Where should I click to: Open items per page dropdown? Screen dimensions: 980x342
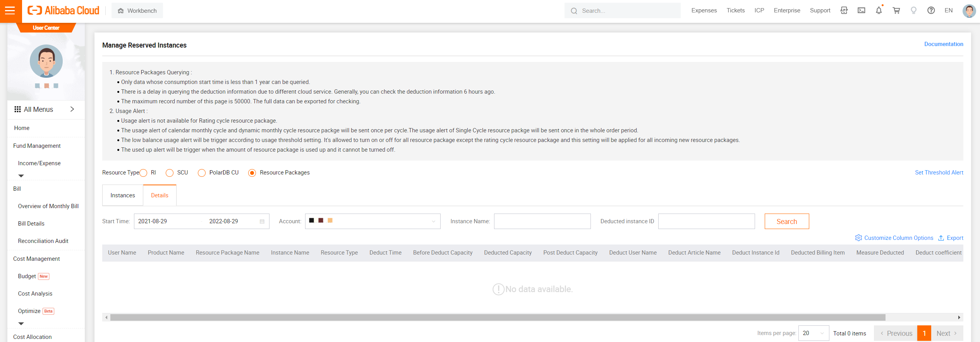pyautogui.click(x=814, y=333)
